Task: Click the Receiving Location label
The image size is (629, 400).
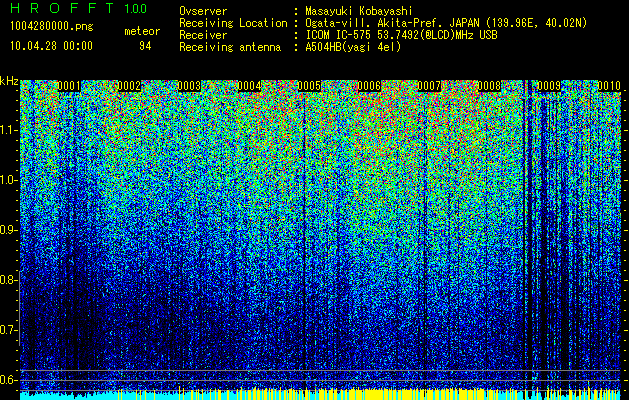Action: [x=233, y=23]
